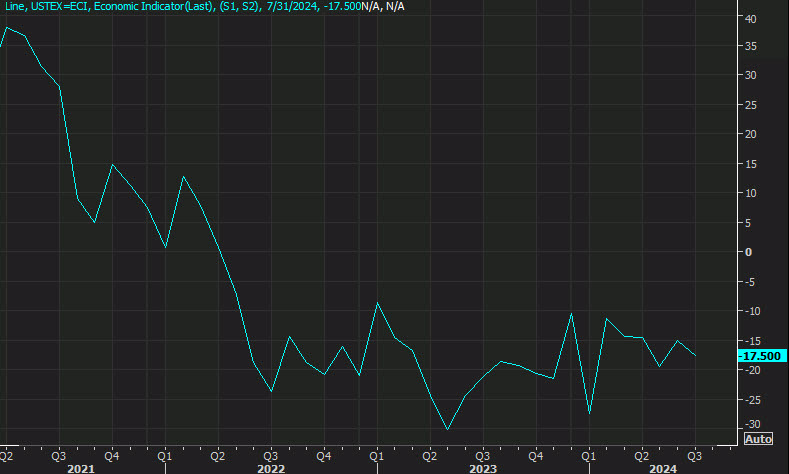Click the USTEX=ECI ticker in the chart header
Screen dimensions: 789x474
[x=60, y=7]
